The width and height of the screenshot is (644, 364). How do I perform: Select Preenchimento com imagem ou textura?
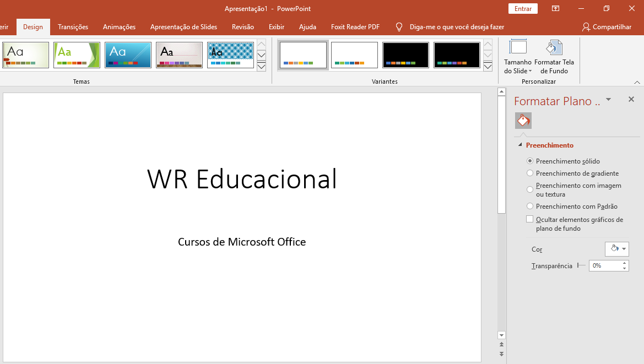530,189
